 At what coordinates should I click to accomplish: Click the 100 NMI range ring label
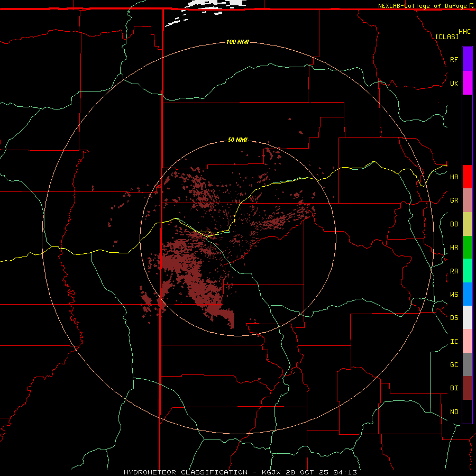(x=237, y=42)
